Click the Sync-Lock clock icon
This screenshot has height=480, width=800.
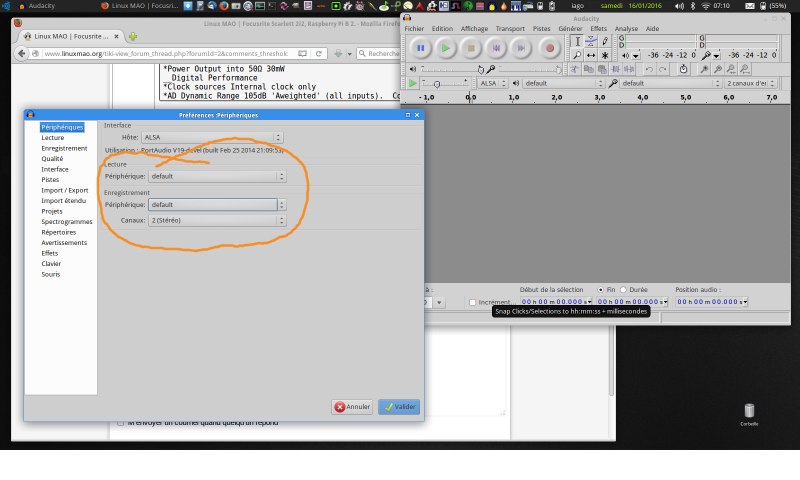click(683, 69)
